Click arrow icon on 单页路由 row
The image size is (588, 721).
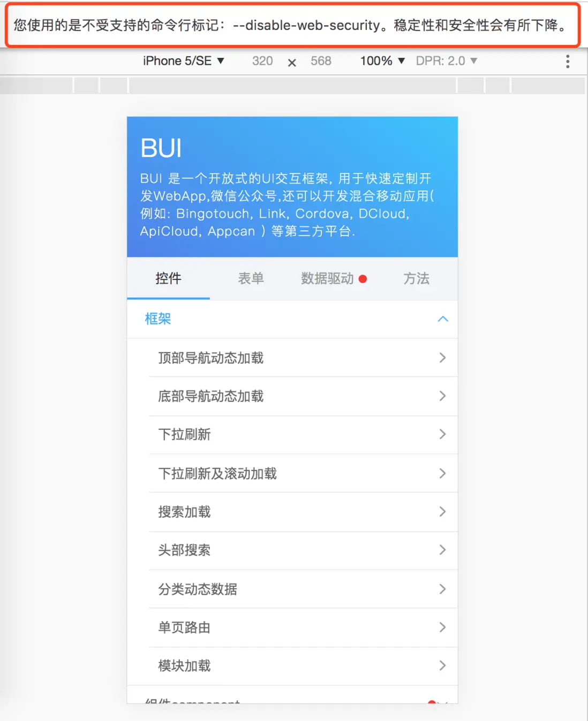[x=442, y=627]
